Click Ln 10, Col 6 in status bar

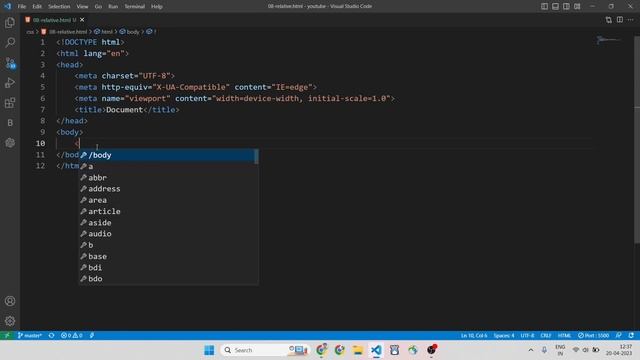474,336
